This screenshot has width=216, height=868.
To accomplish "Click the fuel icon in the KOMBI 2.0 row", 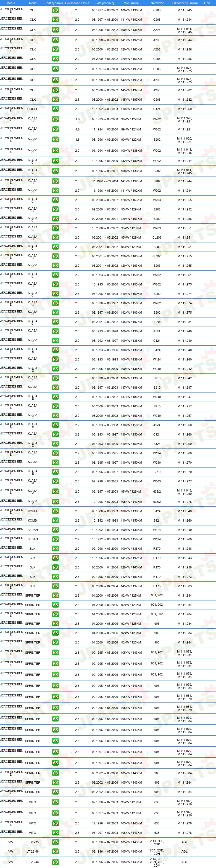I will 55,511.
